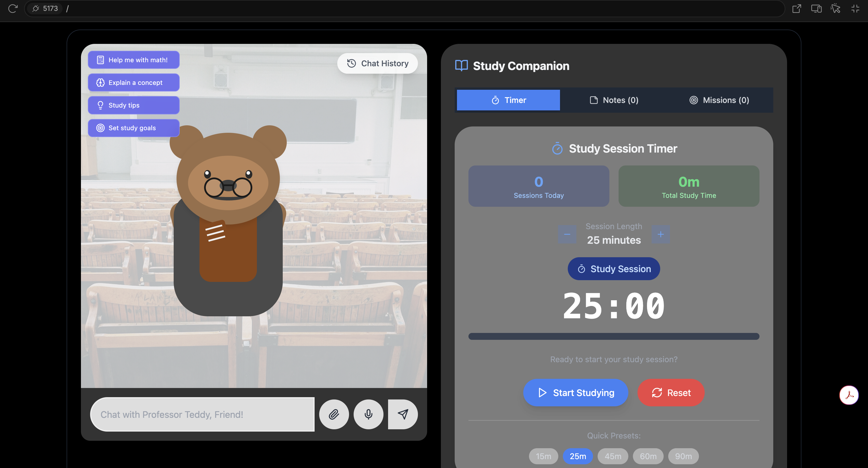This screenshot has width=868, height=468.
Task: Click the paperclip attachment icon
Action: (x=334, y=414)
